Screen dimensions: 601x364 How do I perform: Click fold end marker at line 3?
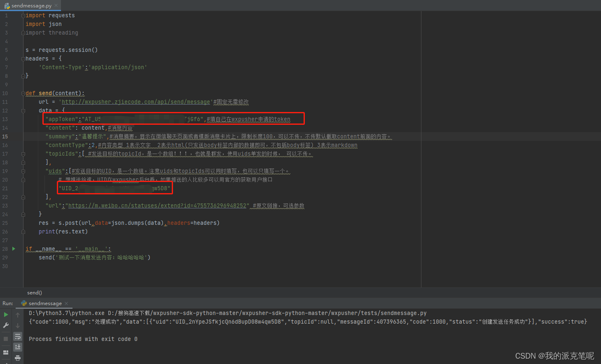[23, 33]
